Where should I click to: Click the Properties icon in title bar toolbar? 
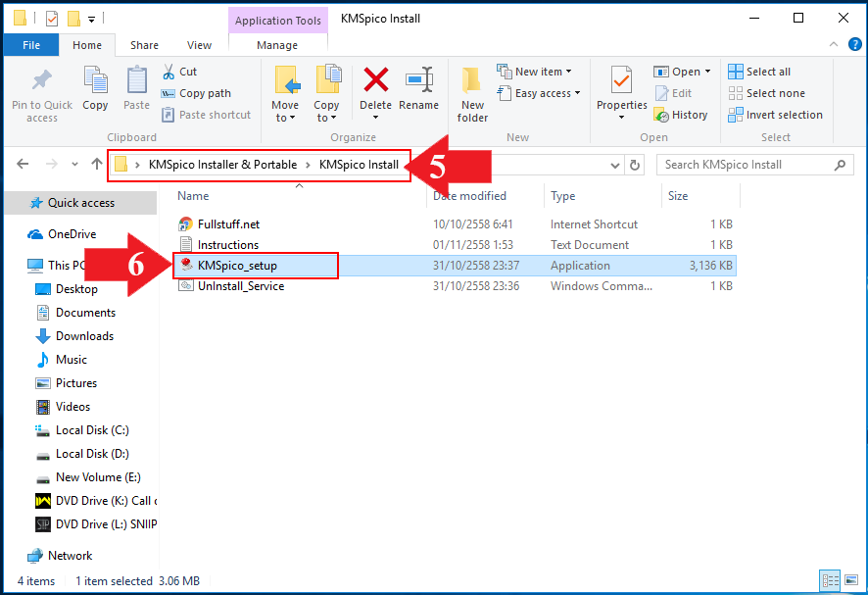point(52,19)
